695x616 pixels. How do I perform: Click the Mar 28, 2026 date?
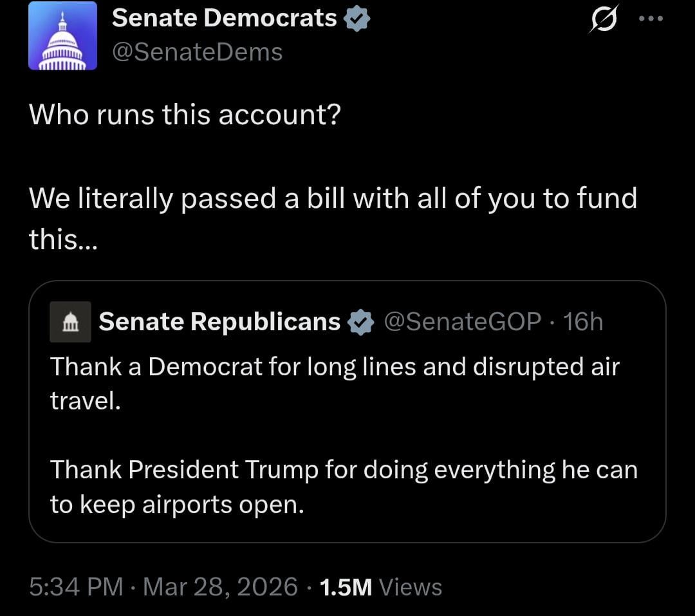click(220, 587)
